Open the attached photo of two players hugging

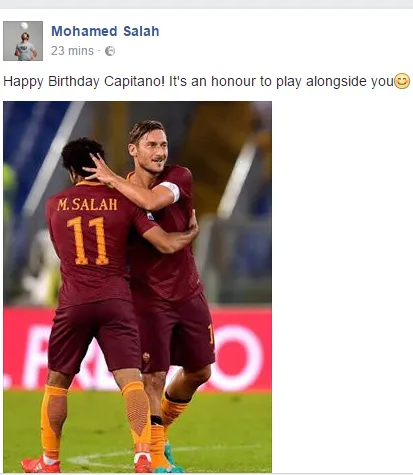[x=137, y=287]
